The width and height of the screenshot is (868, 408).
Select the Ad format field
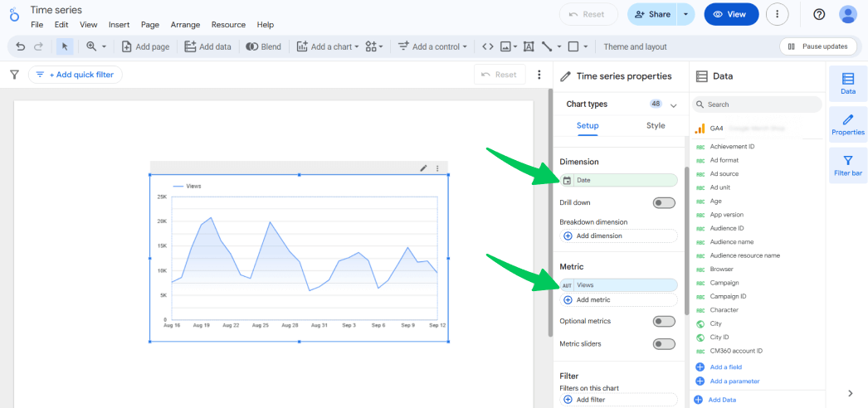(724, 160)
